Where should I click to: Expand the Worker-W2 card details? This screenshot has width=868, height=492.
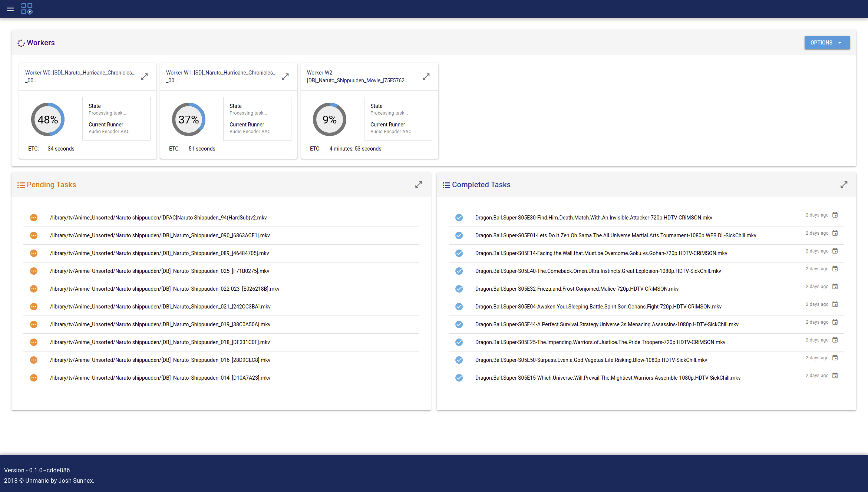426,77
